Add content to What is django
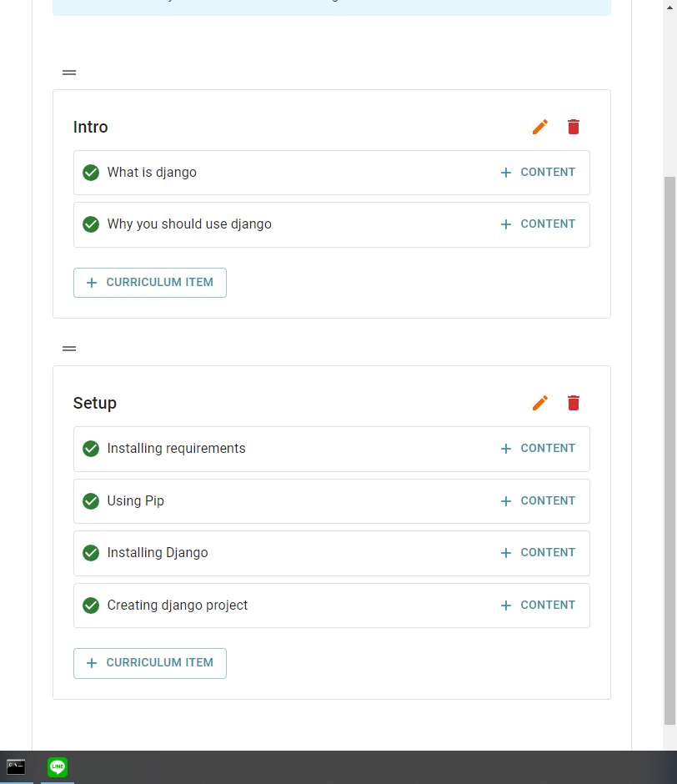The image size is (677, 784). point(538,173)
